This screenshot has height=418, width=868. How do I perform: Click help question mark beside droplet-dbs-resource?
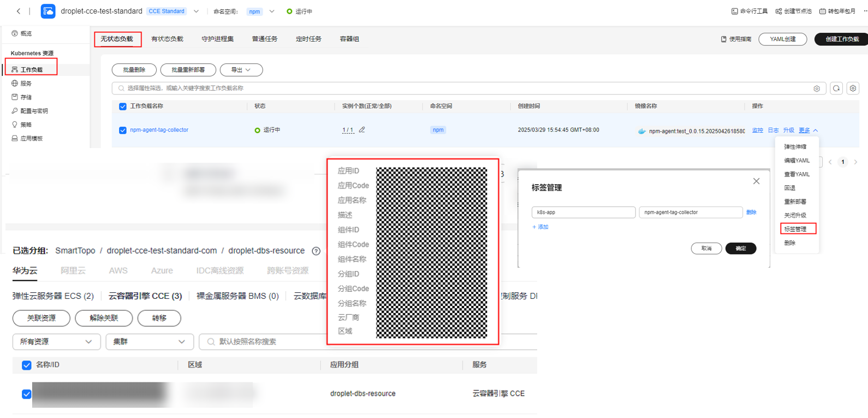pos(316,251)
